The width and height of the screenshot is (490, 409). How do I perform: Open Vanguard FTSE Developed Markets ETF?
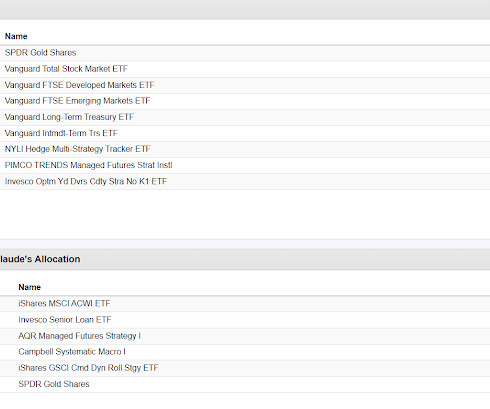click(x=79, y=85)
